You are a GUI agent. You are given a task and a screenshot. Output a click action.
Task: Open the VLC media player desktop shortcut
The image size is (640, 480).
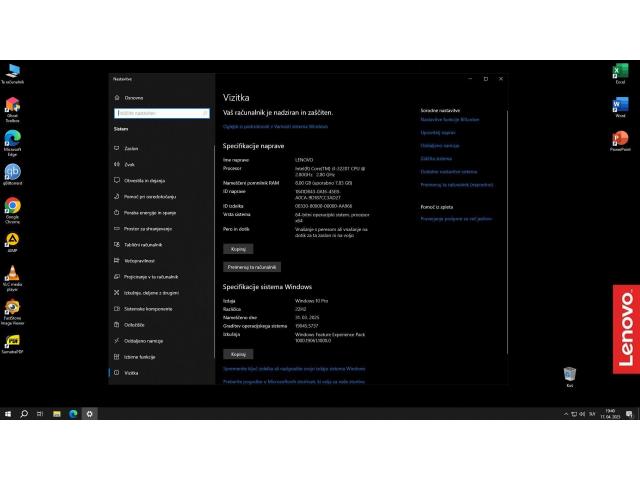pos(12,278)
